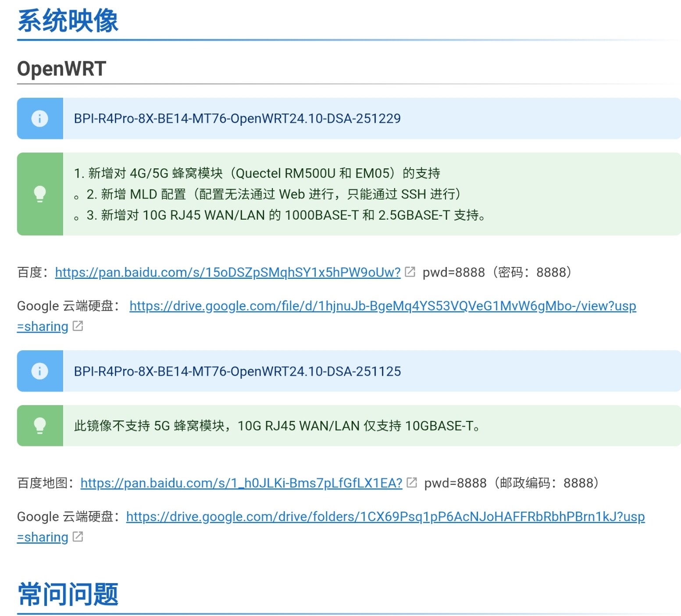Open the Google Drive folders link with 1CX69Psq
Viewport: 681px width, 616px height.
(x=385, y=516)
